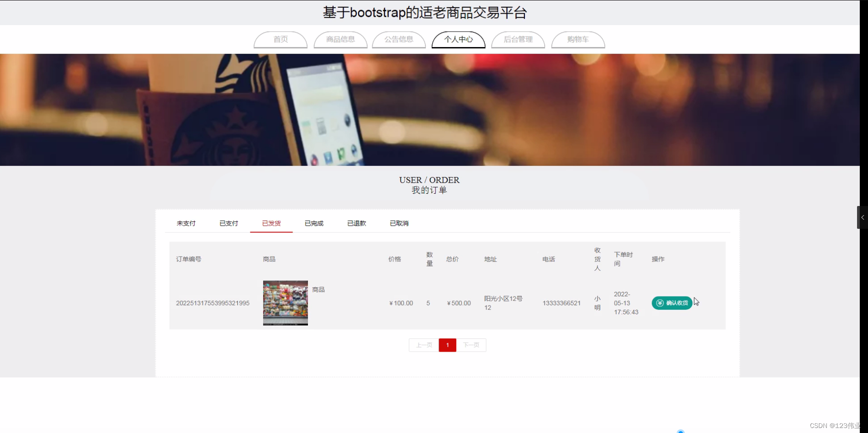Open the 首页 navigation tab
This screenshot has width=868, height=433.
280,40
